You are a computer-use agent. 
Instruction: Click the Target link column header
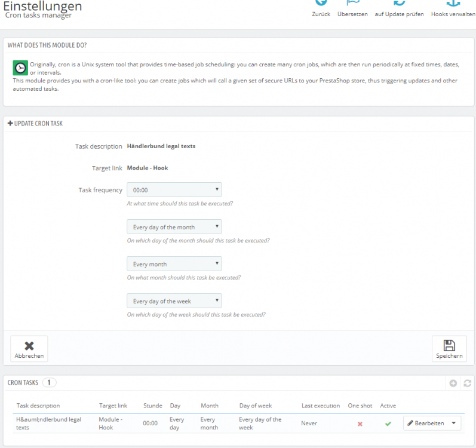click(x=113, y=406)
